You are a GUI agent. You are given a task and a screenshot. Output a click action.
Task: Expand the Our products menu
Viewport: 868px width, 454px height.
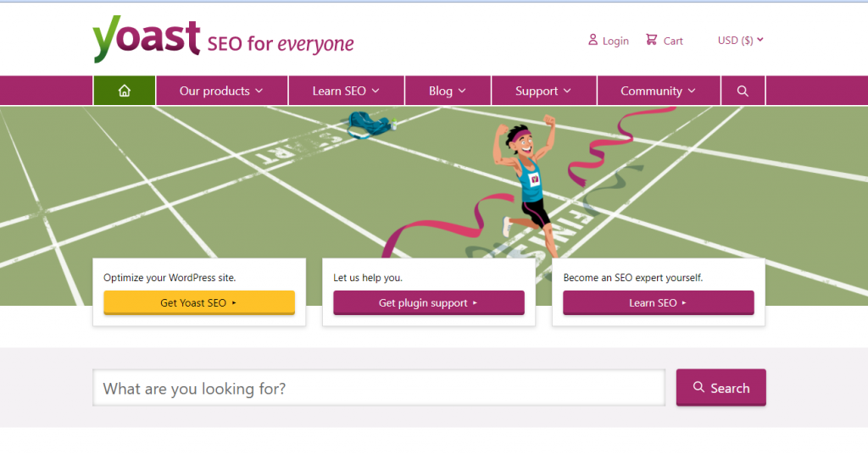[x=221, y=91]
